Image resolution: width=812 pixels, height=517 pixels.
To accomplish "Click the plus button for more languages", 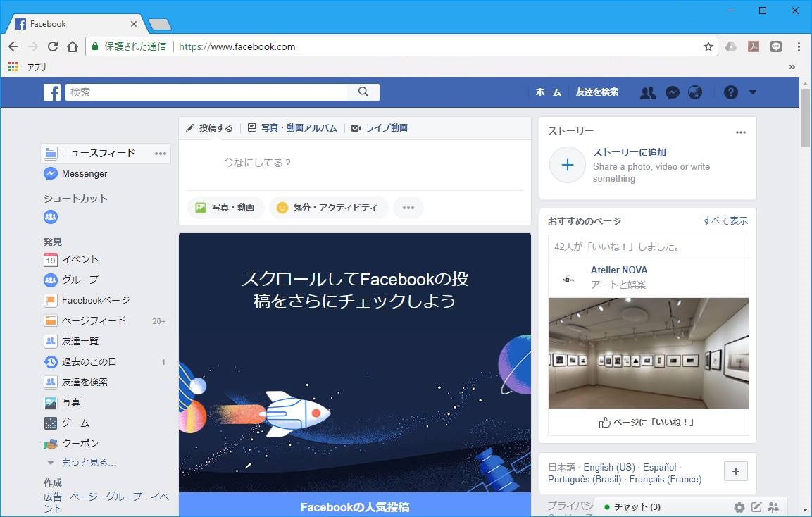I will tap(736, 471).
